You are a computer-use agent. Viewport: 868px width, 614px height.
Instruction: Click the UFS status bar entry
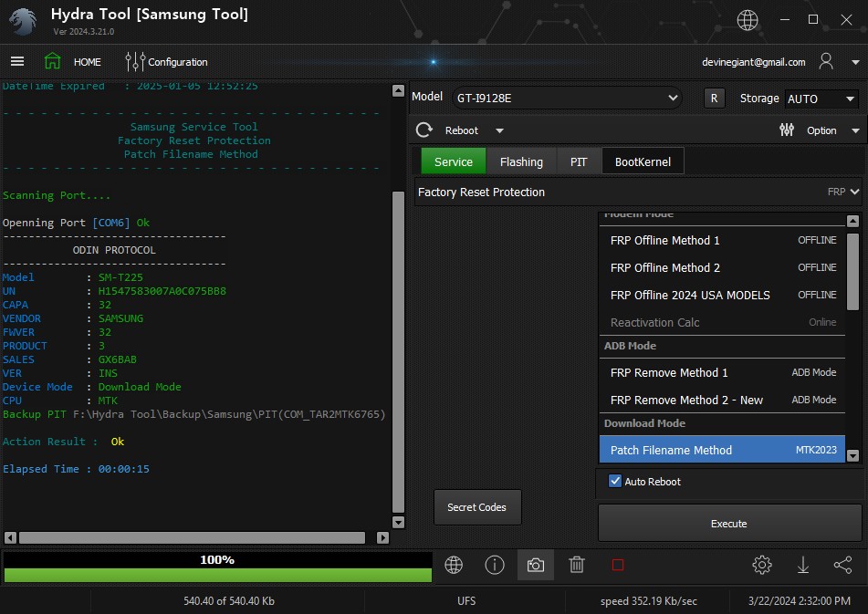(x=466, y=600)
